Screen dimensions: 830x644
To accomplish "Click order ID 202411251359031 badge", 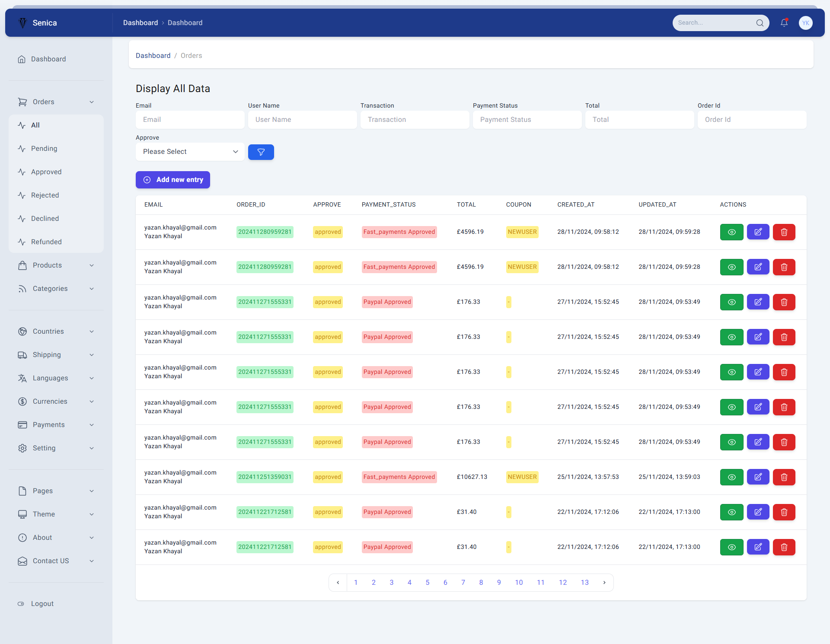I will pyautogui.click(x=265, y=477).
